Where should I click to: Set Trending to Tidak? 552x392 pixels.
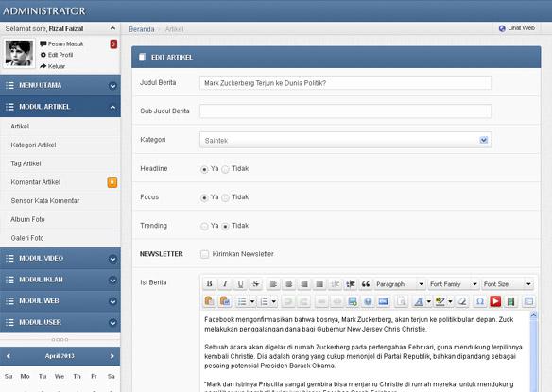point(225,227)
